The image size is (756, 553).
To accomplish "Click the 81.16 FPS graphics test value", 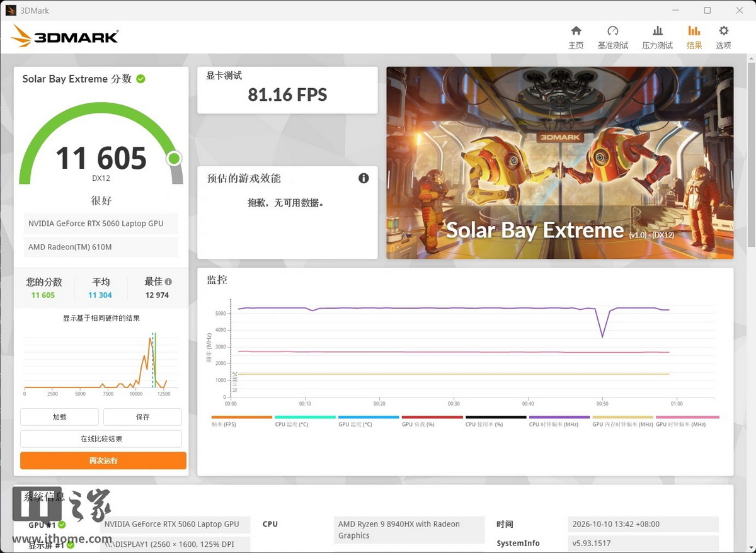I will 287,95.
